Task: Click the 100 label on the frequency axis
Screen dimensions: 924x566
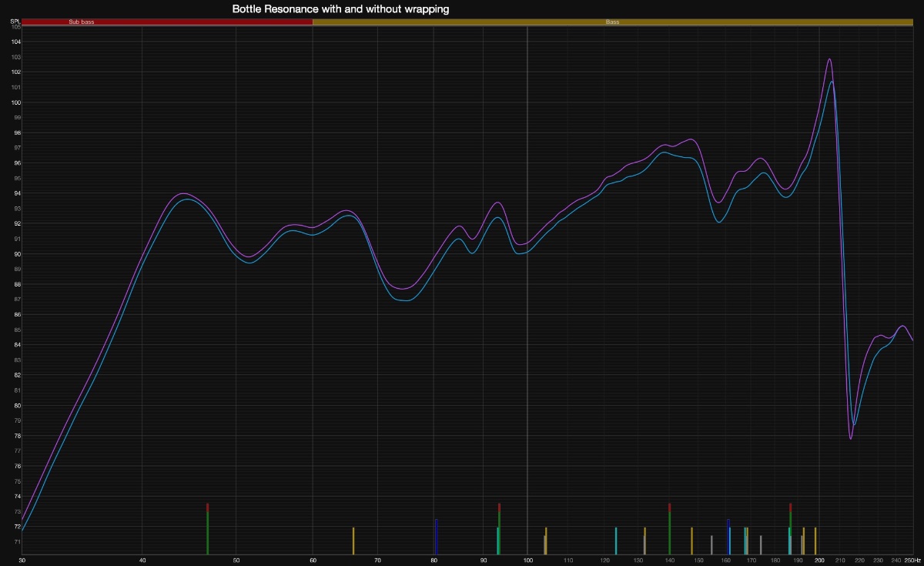Action: coord(527,560)
